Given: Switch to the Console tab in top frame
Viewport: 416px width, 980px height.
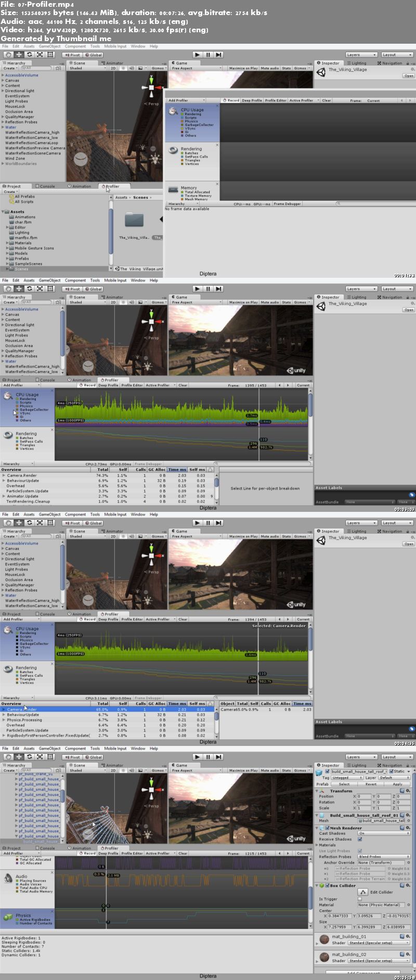Looking at the screenshot, I should pos(45,186).
